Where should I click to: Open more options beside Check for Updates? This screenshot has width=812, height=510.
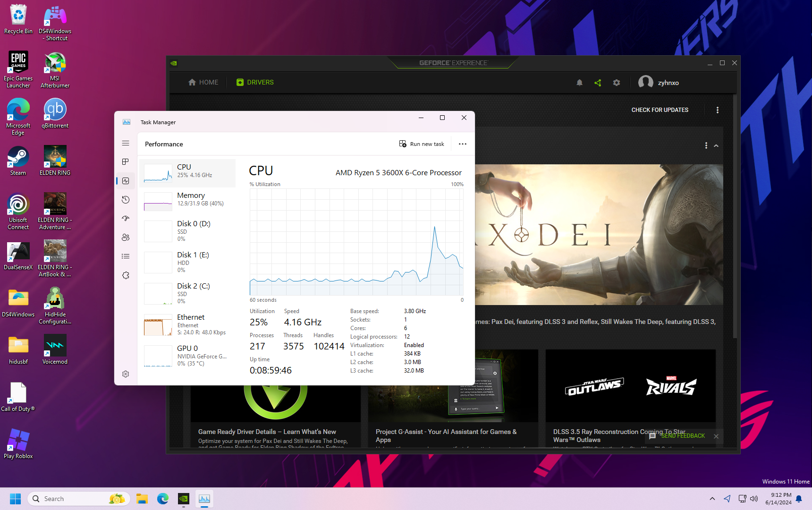pyautogui.click(x=718, y=110)
